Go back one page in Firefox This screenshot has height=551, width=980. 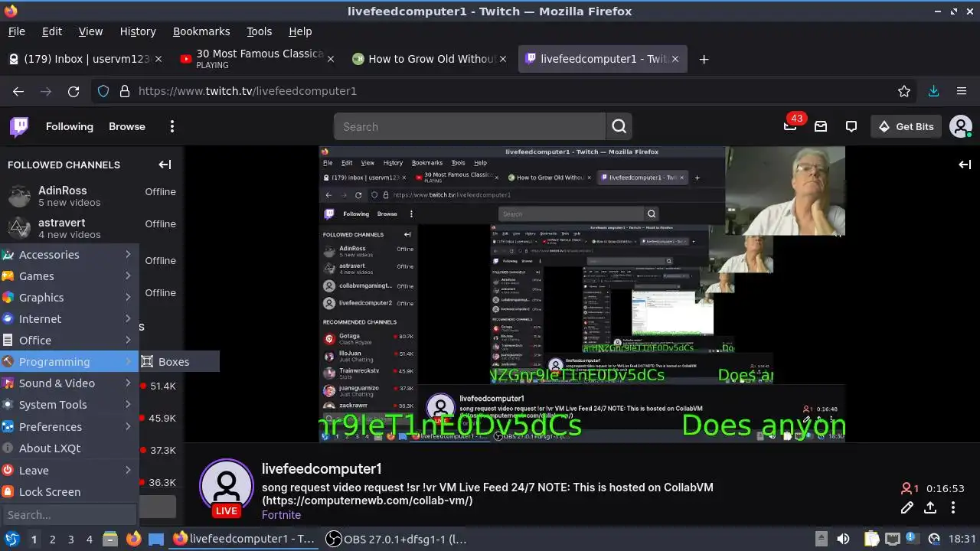pyautogui.click(x=18, y=91)
